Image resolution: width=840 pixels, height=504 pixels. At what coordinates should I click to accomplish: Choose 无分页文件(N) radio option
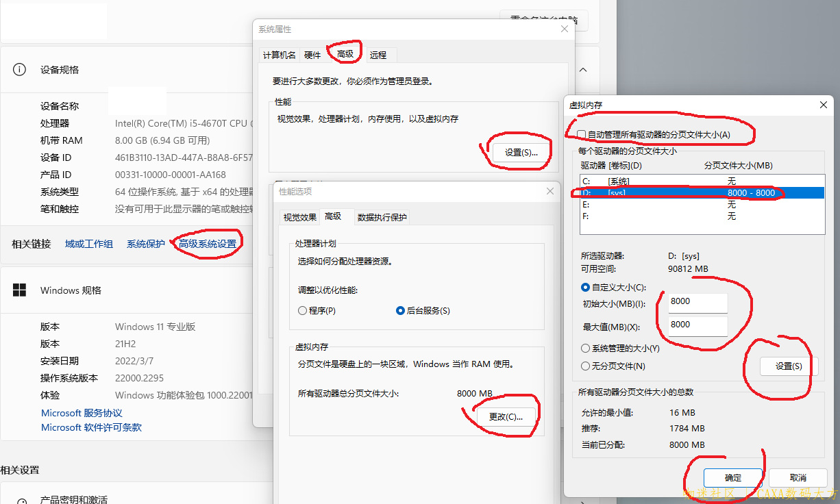(613, 366)
